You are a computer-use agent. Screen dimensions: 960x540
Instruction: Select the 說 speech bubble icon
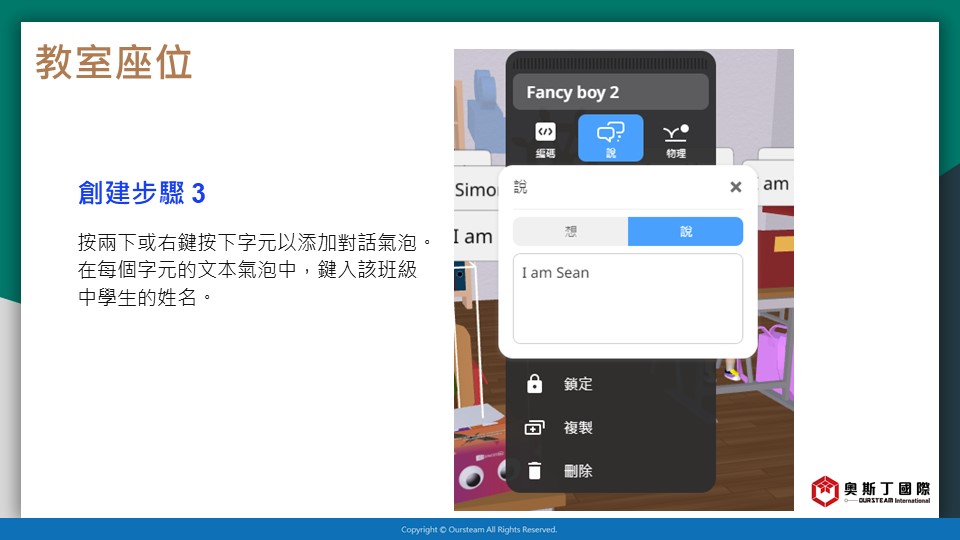pos(610,138)
